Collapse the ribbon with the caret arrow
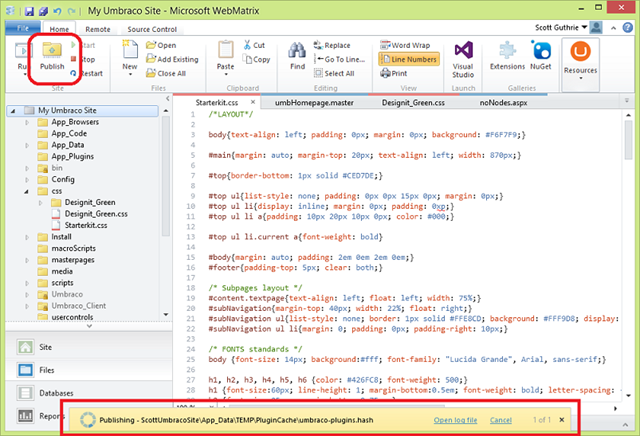The image size is (640, 436). click(613, 28)
